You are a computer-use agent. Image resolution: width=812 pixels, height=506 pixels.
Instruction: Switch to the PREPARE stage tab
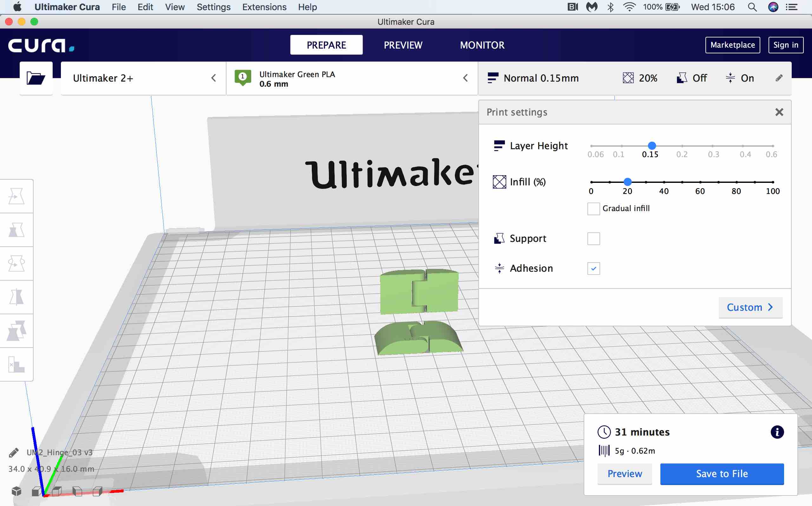[326, 45]
